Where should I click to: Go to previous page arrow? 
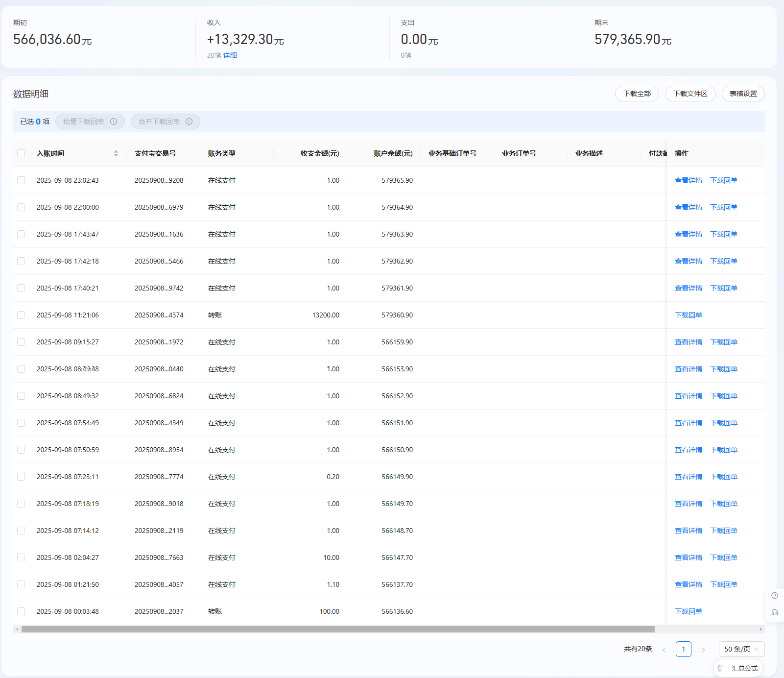coord(664,650)
